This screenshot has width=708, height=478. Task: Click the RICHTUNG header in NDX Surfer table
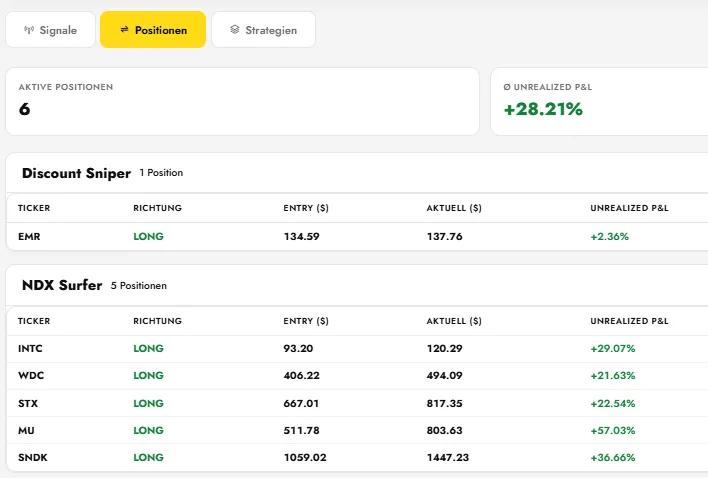tap(158, 321)
